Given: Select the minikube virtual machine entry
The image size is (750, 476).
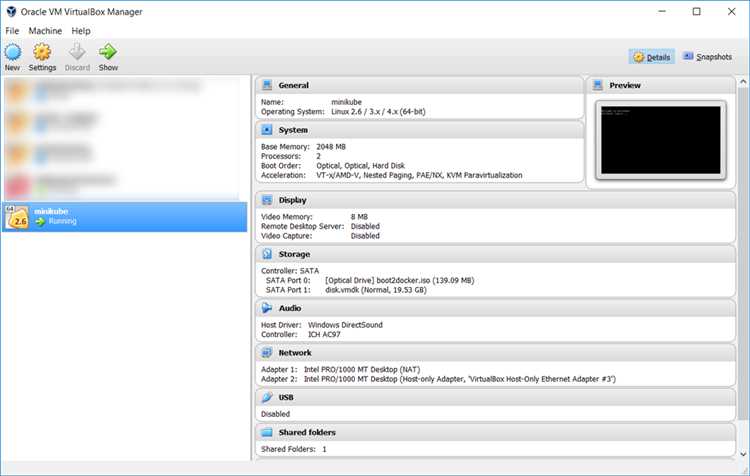Looking at the screenshot, I should [124, 216].
